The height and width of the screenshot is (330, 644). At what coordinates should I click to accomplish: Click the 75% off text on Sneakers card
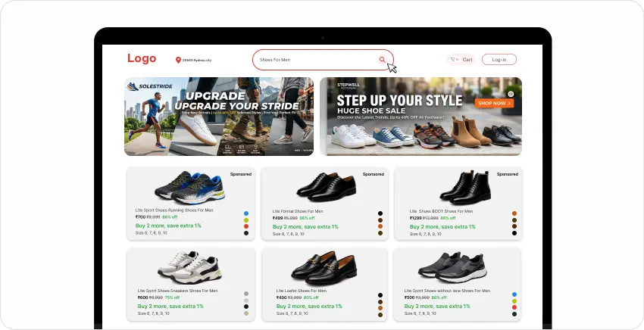172,297
